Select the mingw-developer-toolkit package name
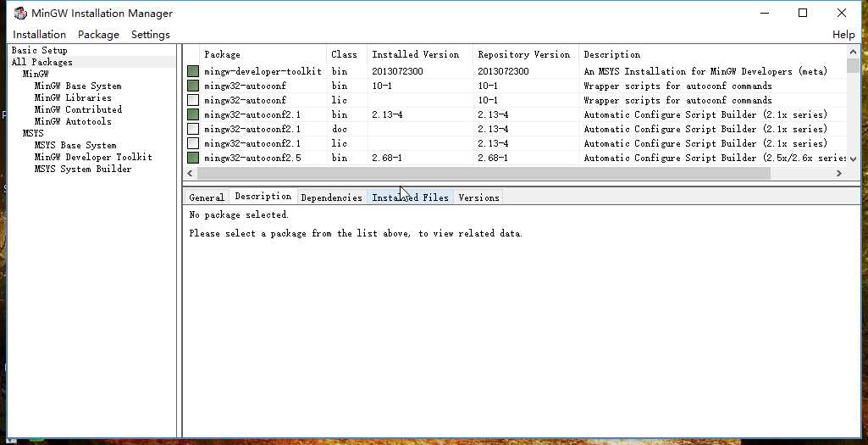The width and height of the screenshot is (868, 445). coord(263,71)
